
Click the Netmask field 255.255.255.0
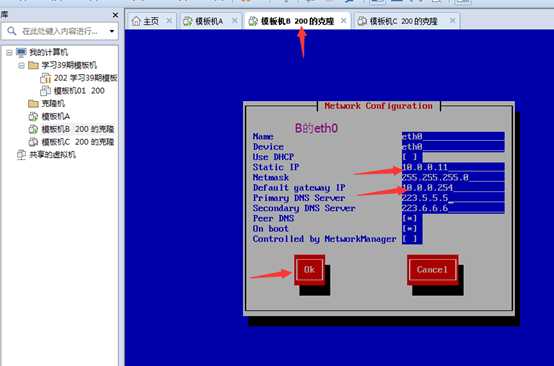tap(453, 177)
